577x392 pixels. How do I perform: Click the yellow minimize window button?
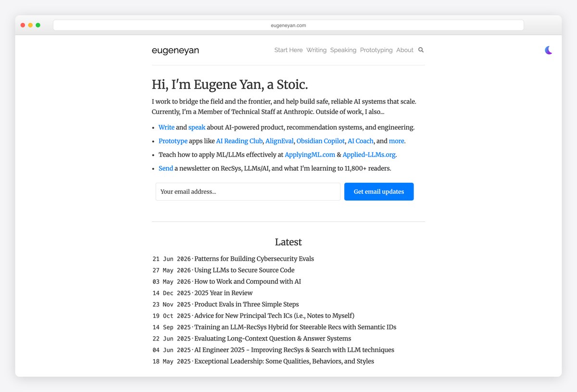pyautogui.click(x=30, y=25)
